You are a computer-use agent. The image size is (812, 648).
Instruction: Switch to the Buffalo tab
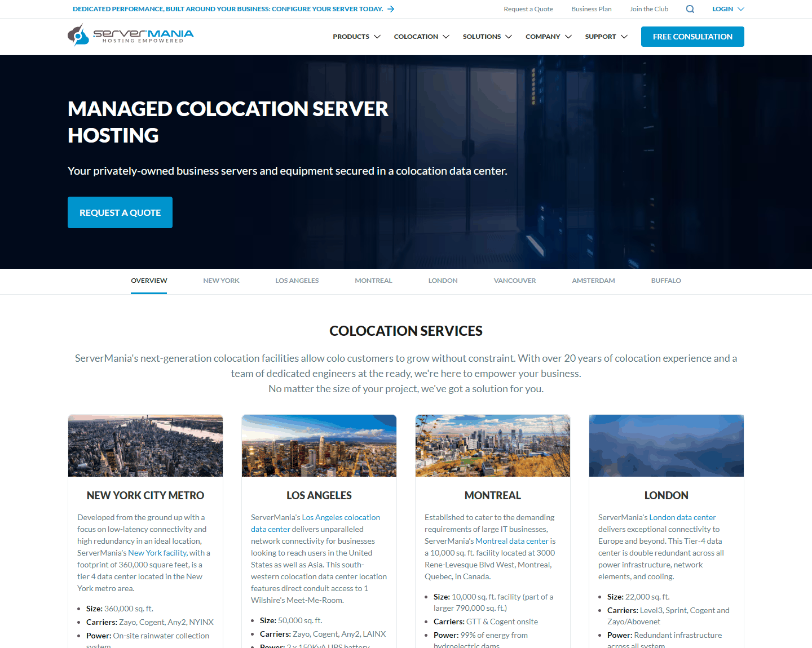tap(666, 281)
